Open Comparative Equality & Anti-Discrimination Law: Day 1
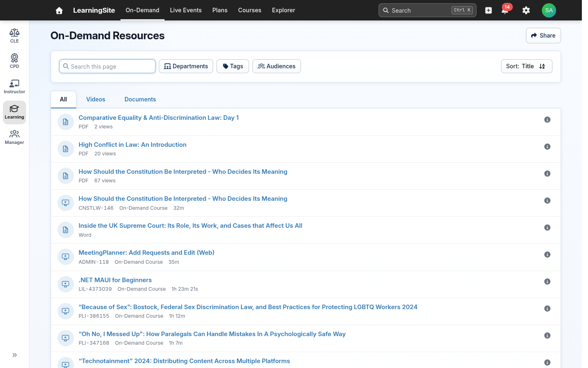Viewport: 588px width, 368px height. (158, 118)
